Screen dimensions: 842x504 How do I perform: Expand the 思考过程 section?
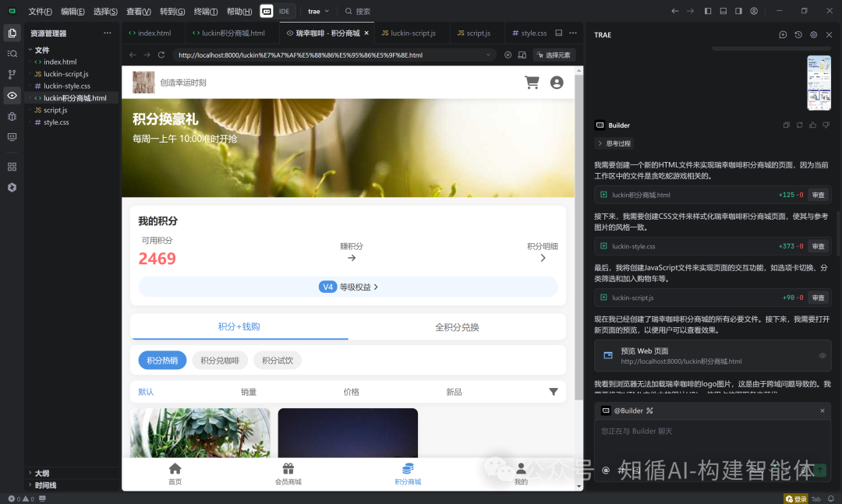614,143
